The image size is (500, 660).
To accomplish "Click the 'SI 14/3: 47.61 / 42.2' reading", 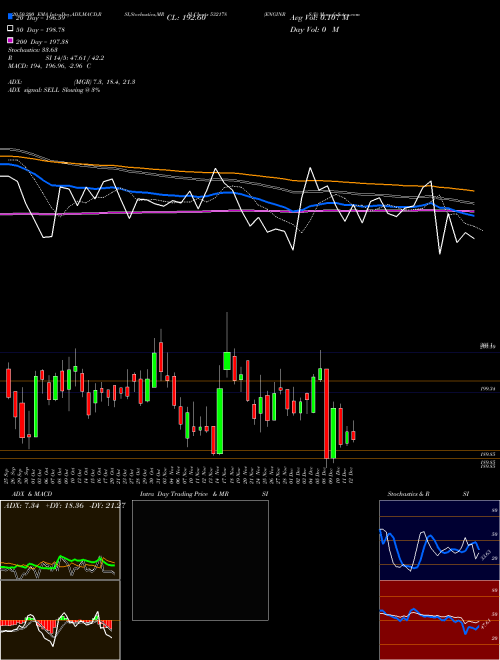I will pos(75,58).
